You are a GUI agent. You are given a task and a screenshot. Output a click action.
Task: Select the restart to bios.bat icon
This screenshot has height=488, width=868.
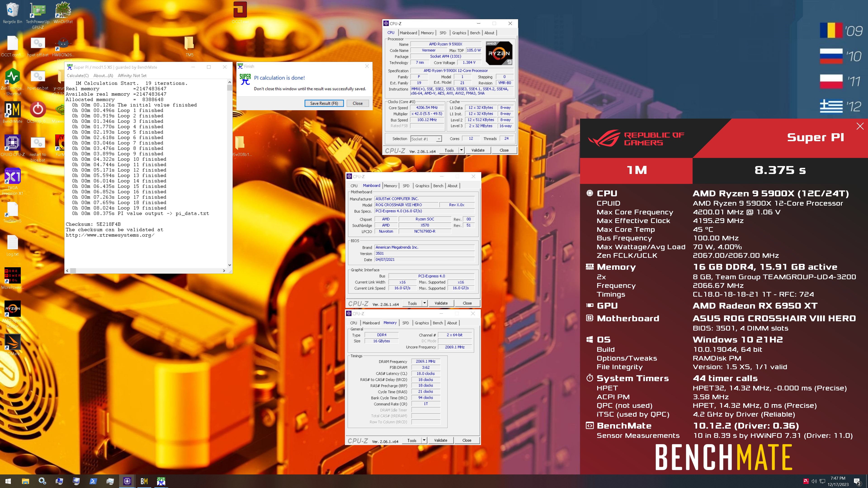click(x=38, y=149)
